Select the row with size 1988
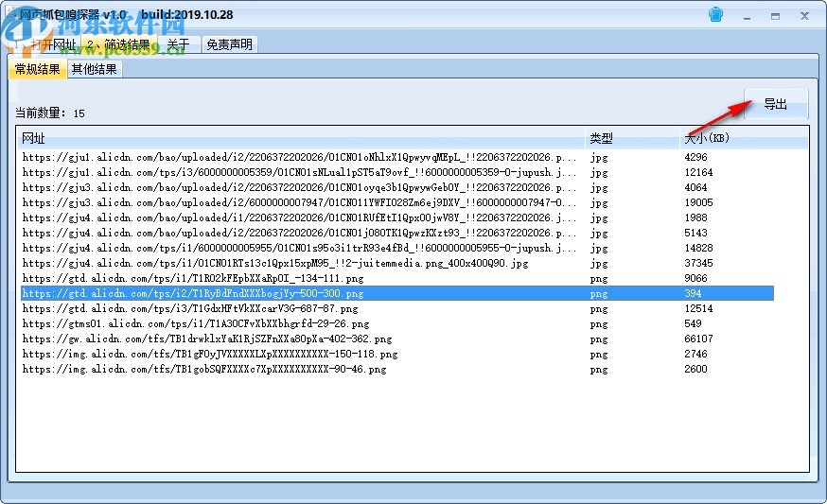827x504 pixels. click(x=397, y=217)
